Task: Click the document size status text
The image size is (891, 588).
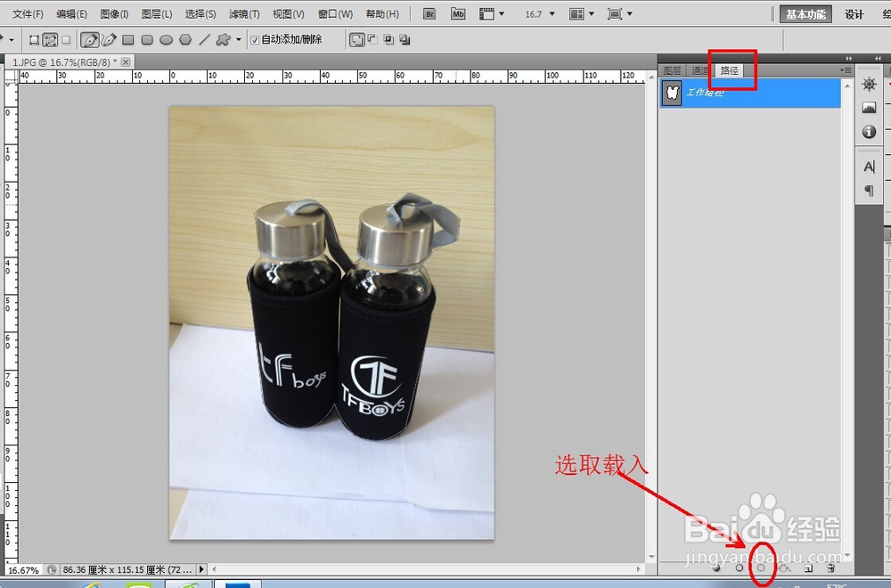Action: click(x=127, y=569)
